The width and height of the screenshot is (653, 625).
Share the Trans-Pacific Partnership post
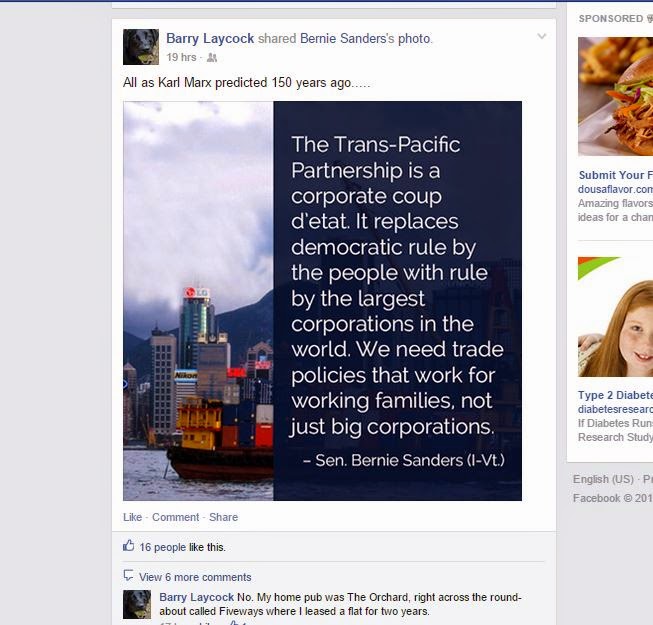tap(223, 517)
